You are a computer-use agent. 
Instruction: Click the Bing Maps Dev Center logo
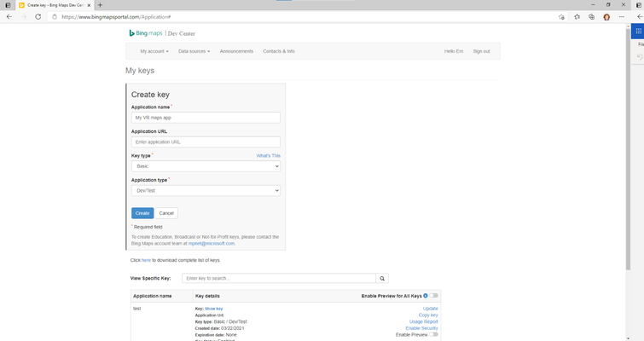coord(162,33)
